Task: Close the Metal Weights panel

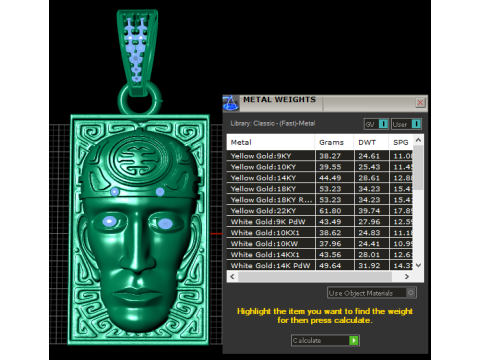Action: (420, 103)
